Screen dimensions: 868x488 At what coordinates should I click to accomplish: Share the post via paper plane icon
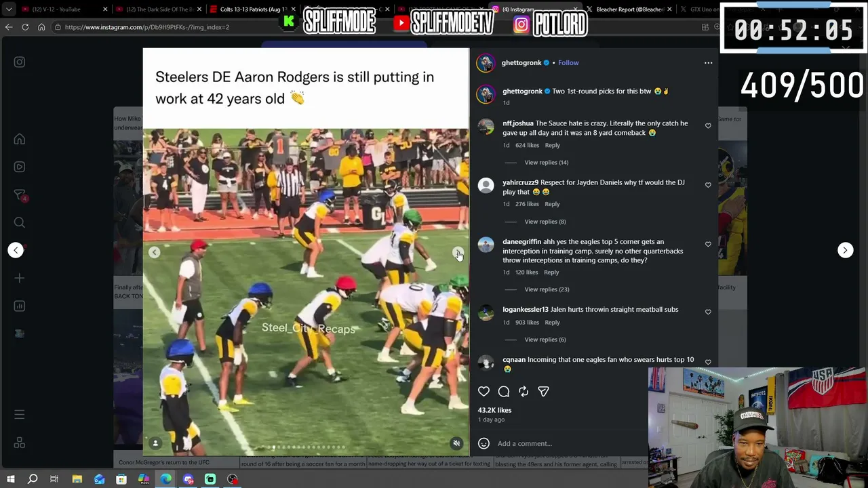click(543, 391)
